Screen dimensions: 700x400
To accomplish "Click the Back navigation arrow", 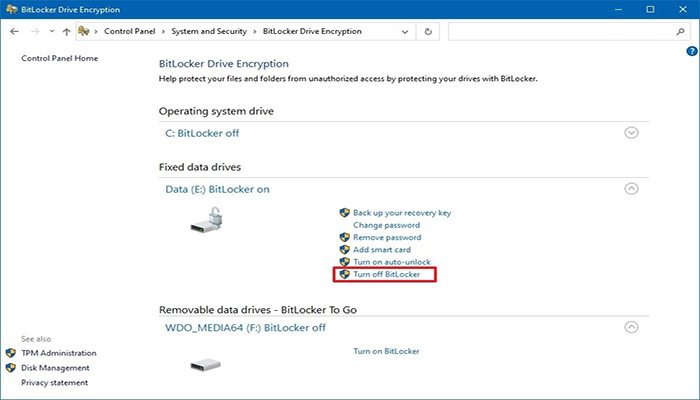I will (x=15, y=32).
